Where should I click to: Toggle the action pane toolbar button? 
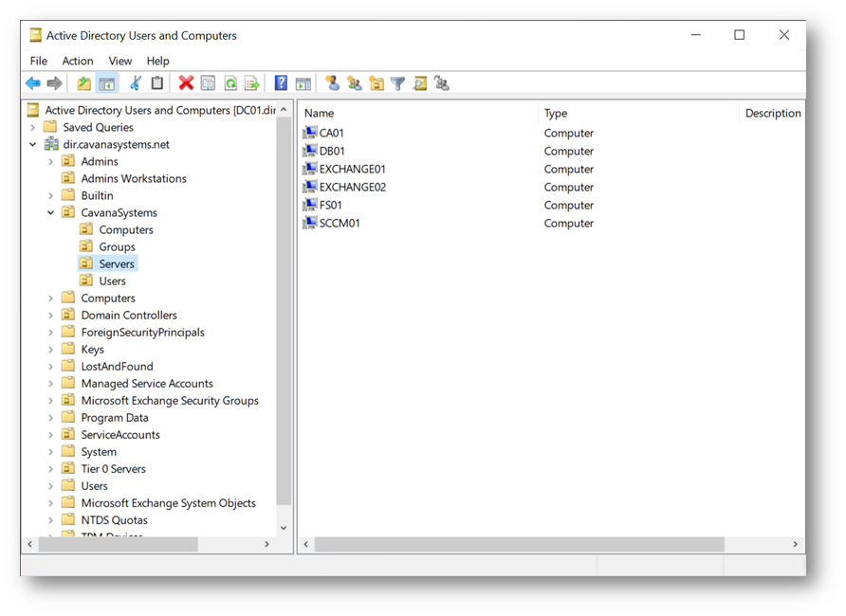point(303,83)
